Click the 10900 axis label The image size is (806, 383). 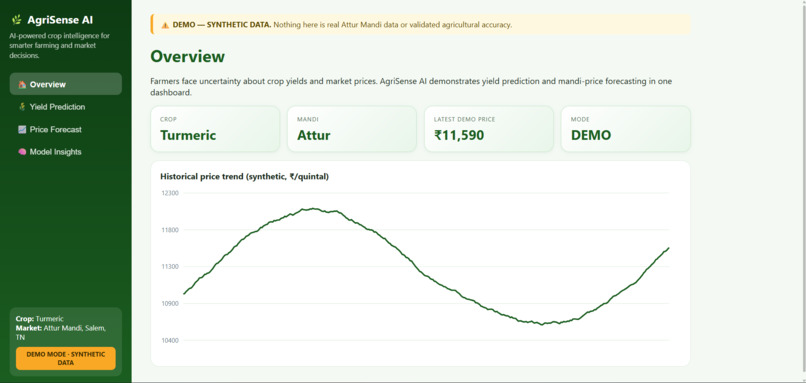click(170, 303)
